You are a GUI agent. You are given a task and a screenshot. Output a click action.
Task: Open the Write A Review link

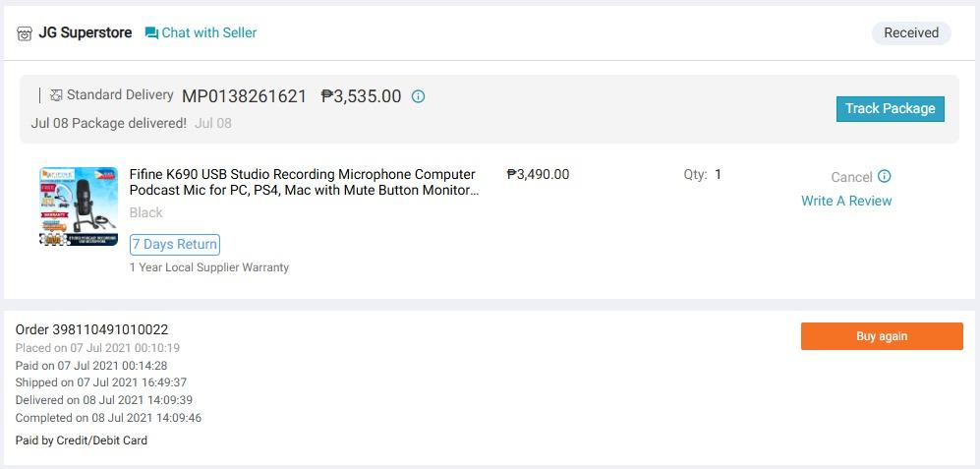846,201
